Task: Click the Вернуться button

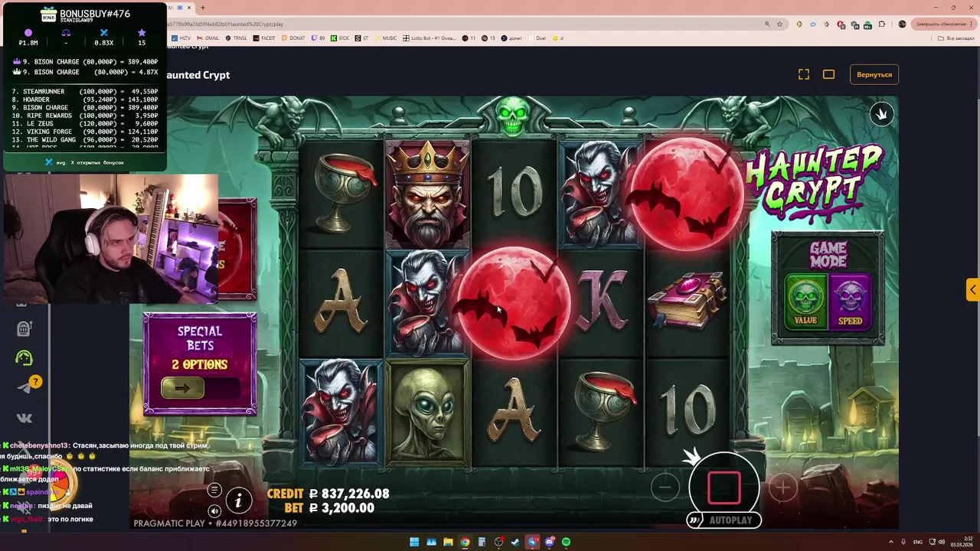Action: click(874, 75)
